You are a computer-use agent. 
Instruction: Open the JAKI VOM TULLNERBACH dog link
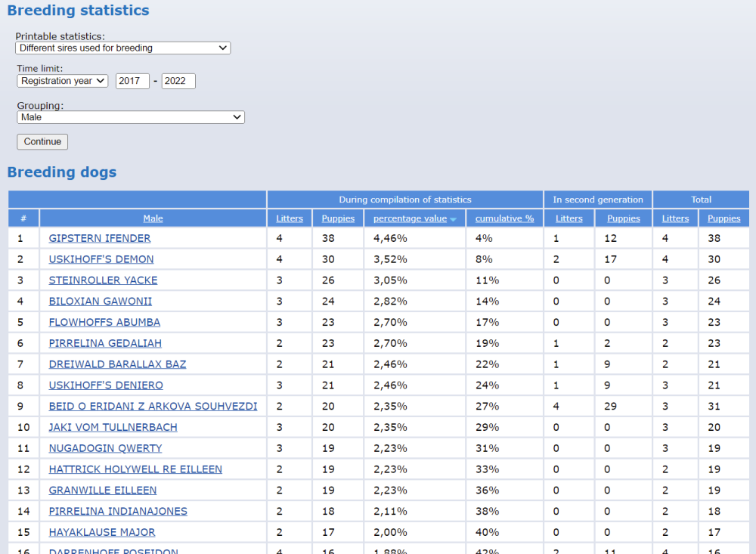tap(113, 427)
